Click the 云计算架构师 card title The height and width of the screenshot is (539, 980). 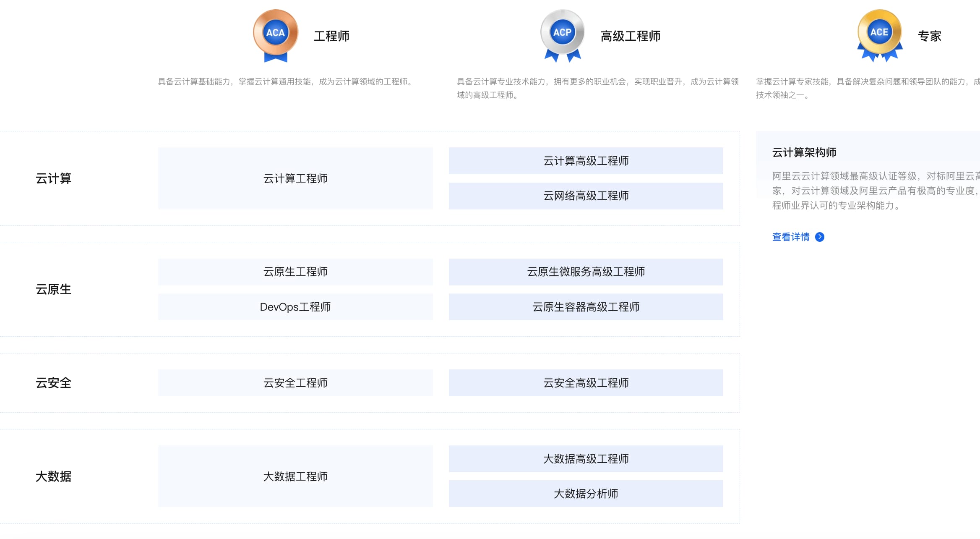click(x=804, y=152)
